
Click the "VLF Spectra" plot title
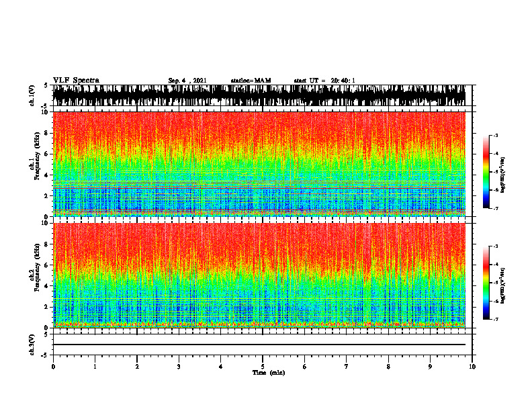[x=76, y=81]
